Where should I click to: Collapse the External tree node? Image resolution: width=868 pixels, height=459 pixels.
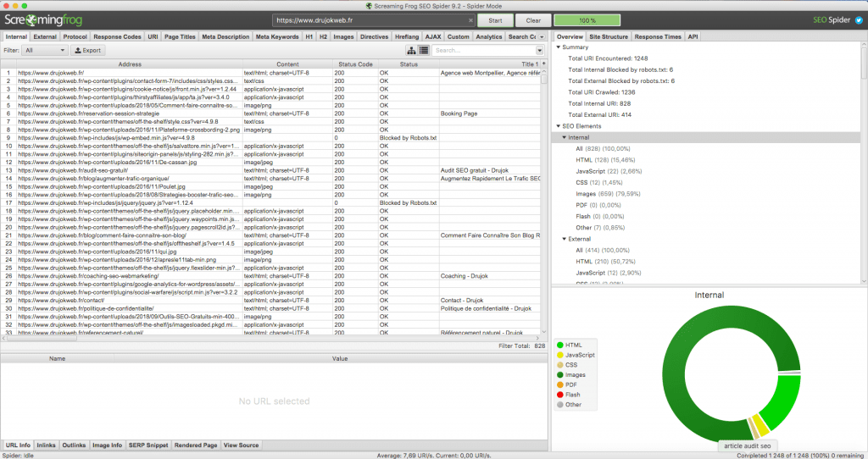[x=564, y=239]
